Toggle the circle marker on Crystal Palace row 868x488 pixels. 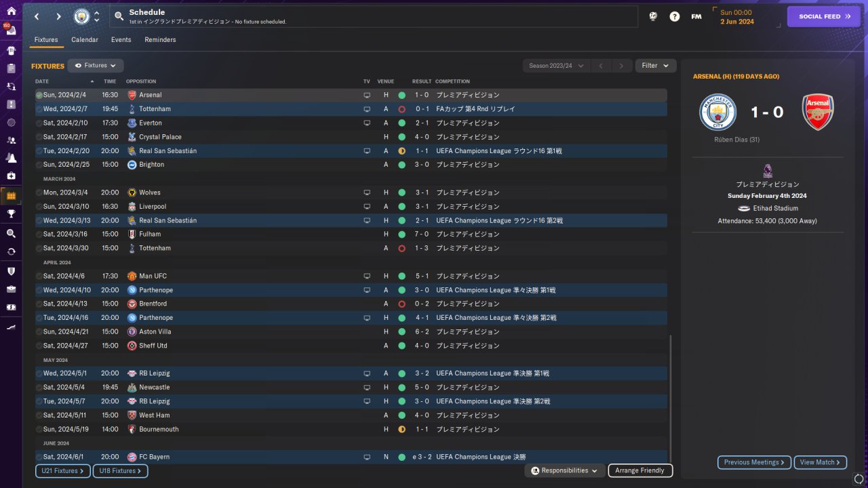(39, 137)
